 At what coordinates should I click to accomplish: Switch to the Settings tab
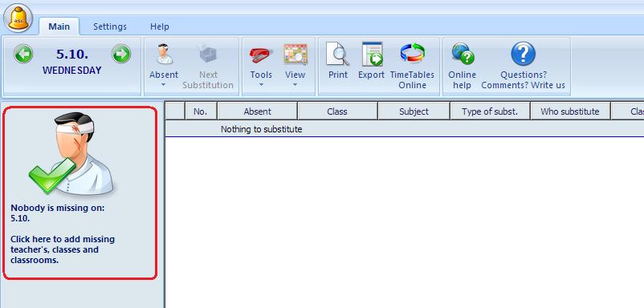(x=110, y=26)
